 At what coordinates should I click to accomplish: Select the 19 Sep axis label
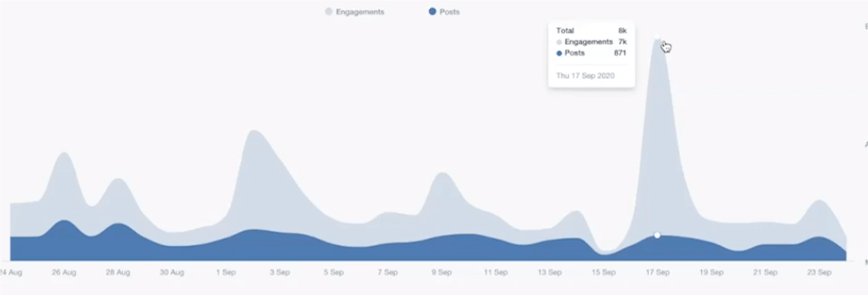[711, 272]
